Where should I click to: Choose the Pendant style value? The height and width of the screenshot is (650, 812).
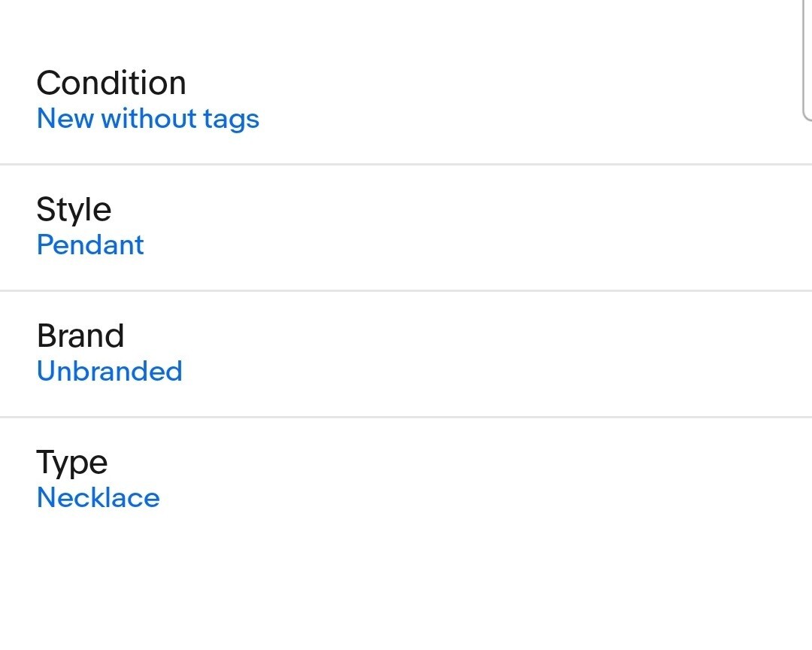click(x=90, y=245)
